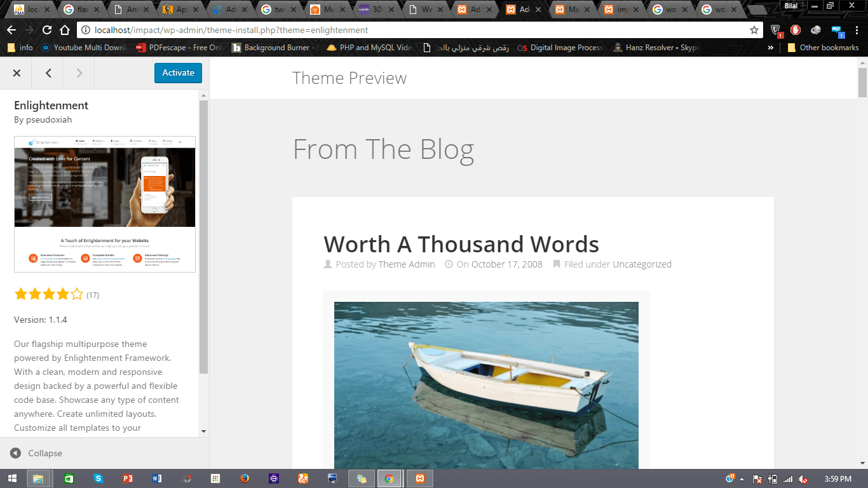868x488 pixels.
Task: Expand hidden icons in the system tray
Action: point(741,479)
